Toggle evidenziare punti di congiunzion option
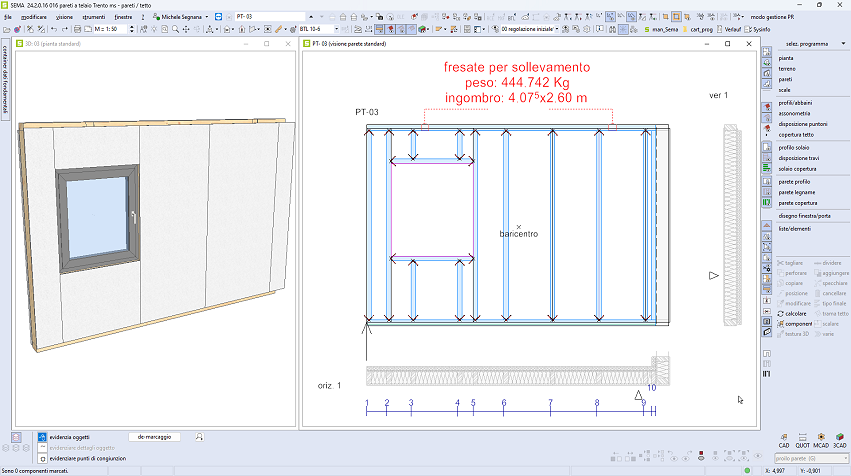Screen dimensions: 851x476 click(42, 457)
